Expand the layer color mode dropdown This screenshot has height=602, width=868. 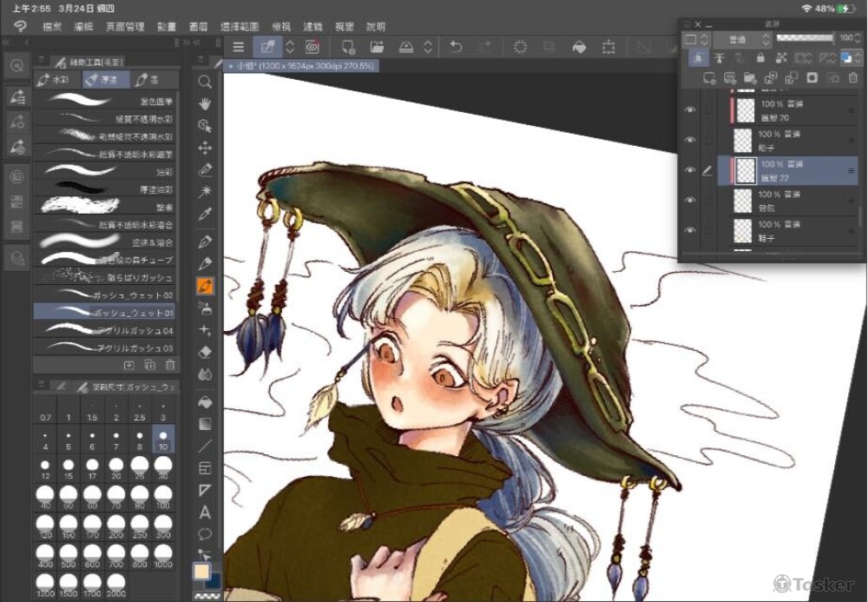pyautogui.click(x=697, y=40)
